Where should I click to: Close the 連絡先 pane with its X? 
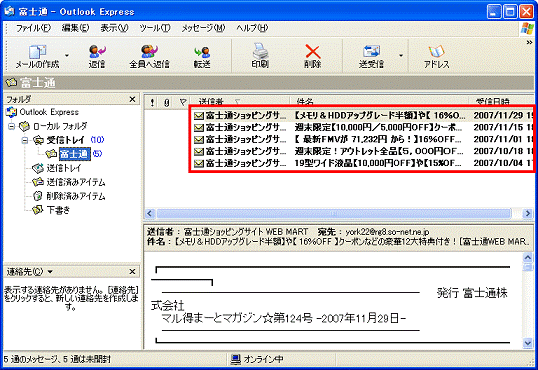pos(132,271)
